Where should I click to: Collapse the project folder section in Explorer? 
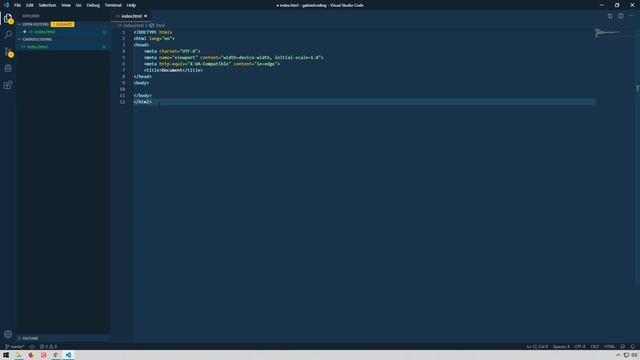coord(19,39)
